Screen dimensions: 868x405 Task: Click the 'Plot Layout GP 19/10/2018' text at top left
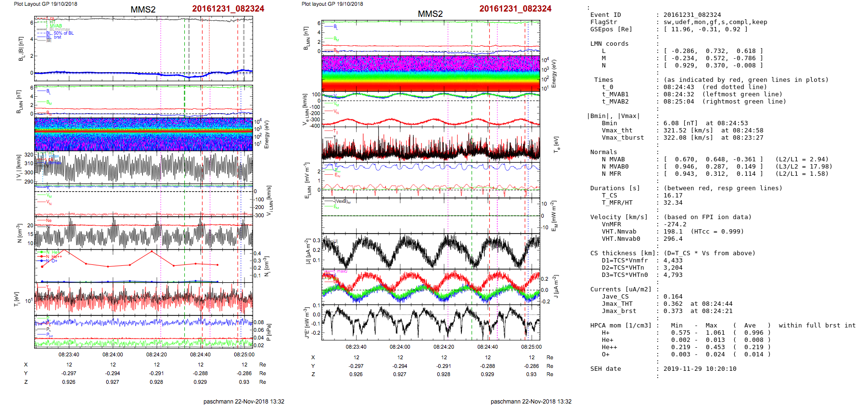tap(45, 4)
